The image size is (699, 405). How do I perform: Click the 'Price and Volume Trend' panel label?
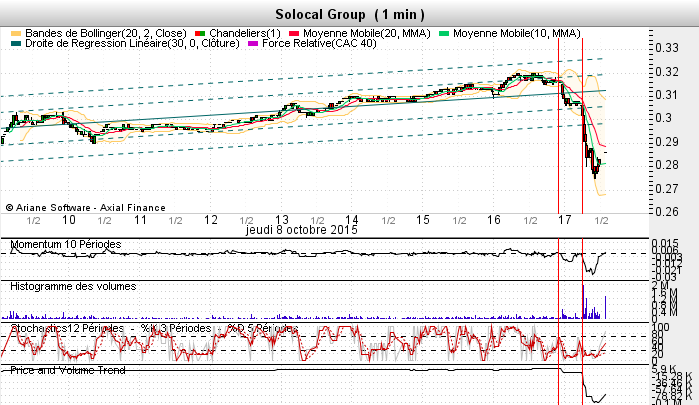68,370
